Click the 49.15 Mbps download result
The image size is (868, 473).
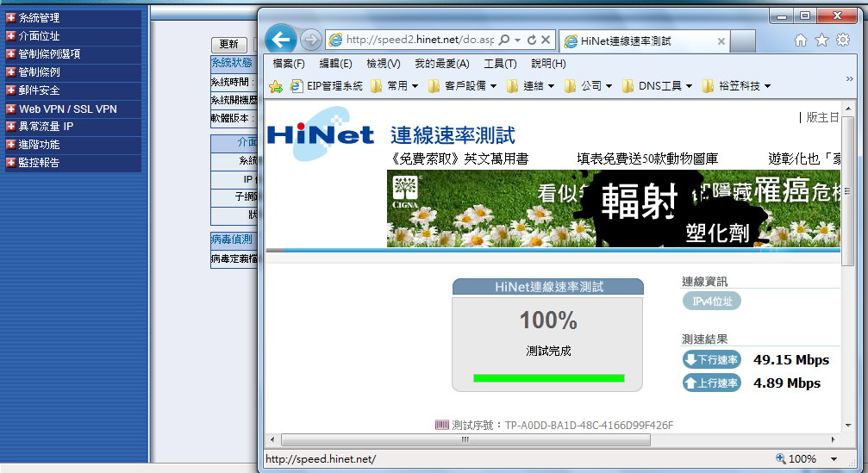[x=791, y=359]
